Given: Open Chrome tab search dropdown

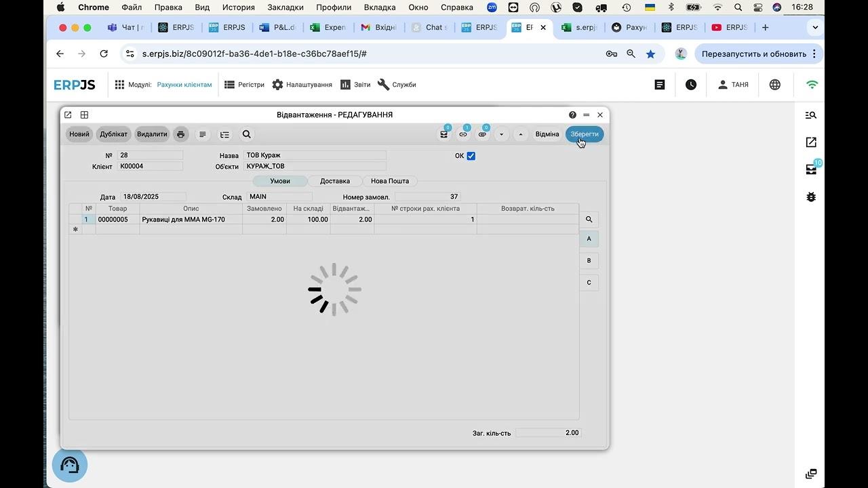Looking at the screenshot, I should [815, 28].
